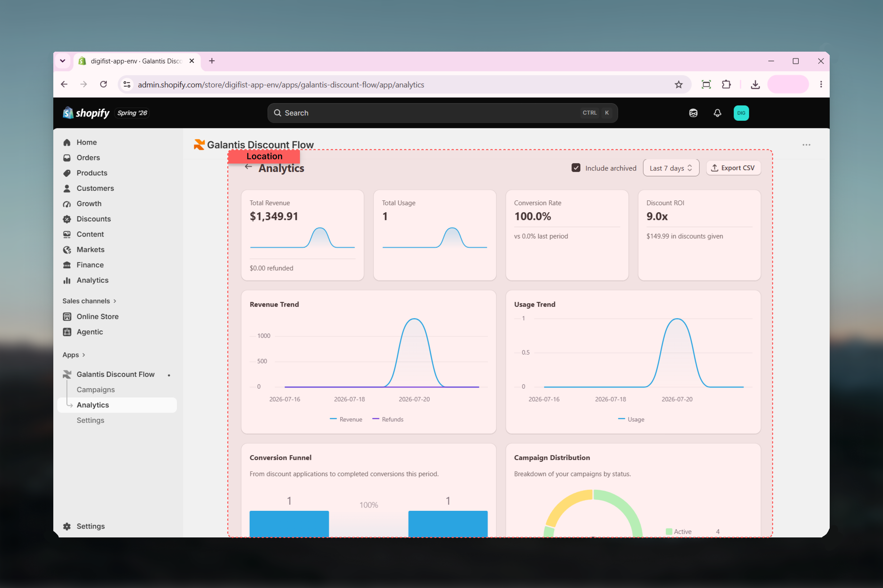Open Shopify Analytics with bar-chart icon
This screenshot has width=883, height=588.
click(x=92, y=281)
